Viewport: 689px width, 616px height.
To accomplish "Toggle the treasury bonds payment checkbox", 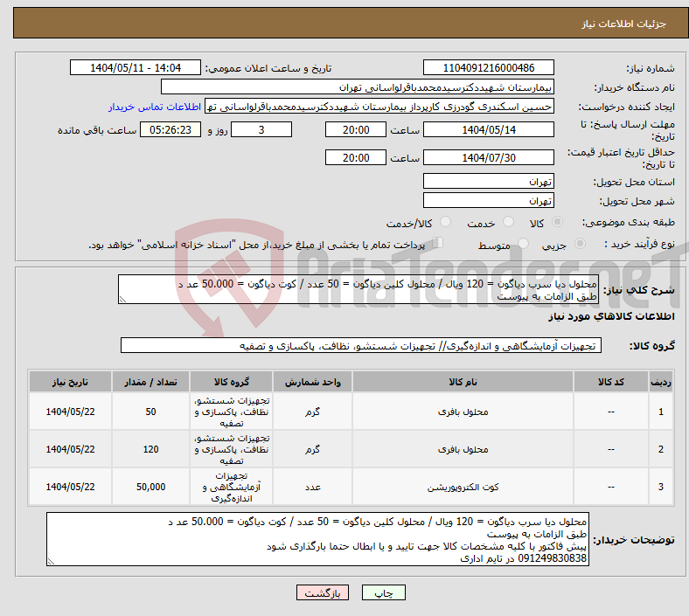I will pos(438,243).
